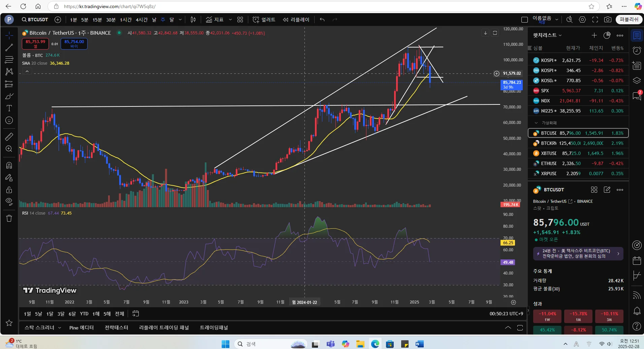Choose the chart patterns drawing tool
Viewport: 644px width, 349px height.
(x=9, y=72)
